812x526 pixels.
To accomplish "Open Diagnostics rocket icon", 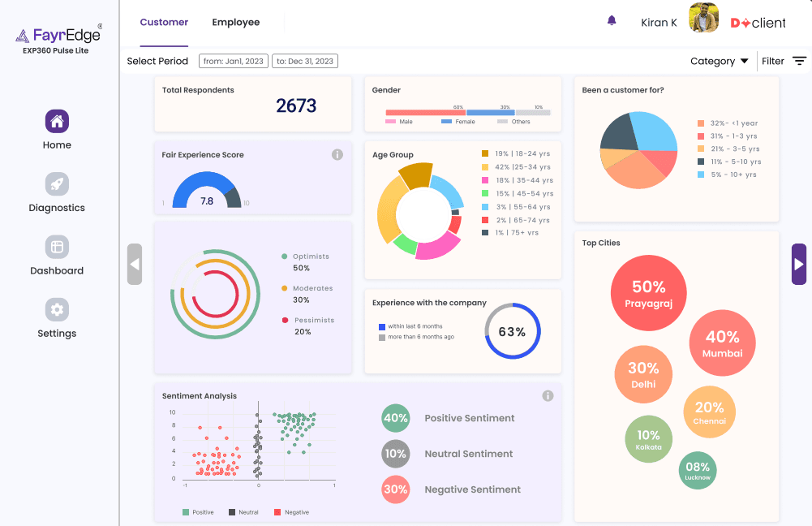I will 57,184.
